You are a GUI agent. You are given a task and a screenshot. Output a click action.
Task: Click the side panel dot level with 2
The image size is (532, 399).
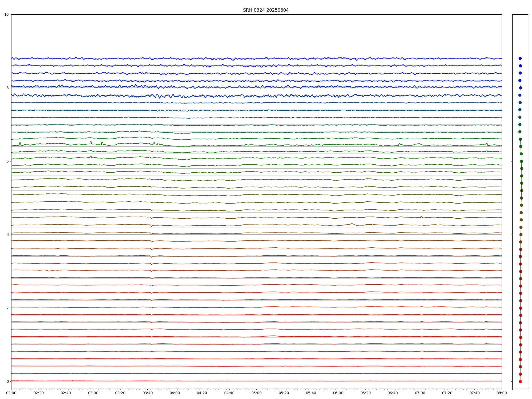(521, 308)
